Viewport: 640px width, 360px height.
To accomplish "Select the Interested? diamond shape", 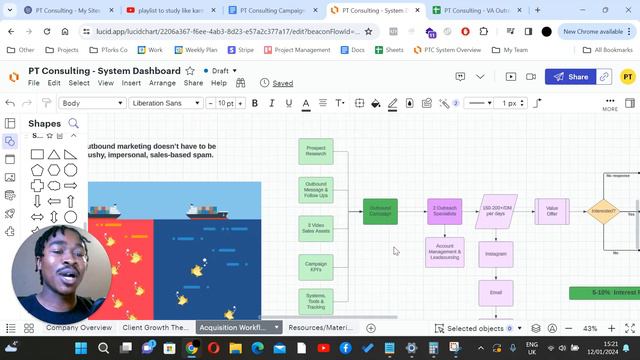I will click(x=603, y=211).
